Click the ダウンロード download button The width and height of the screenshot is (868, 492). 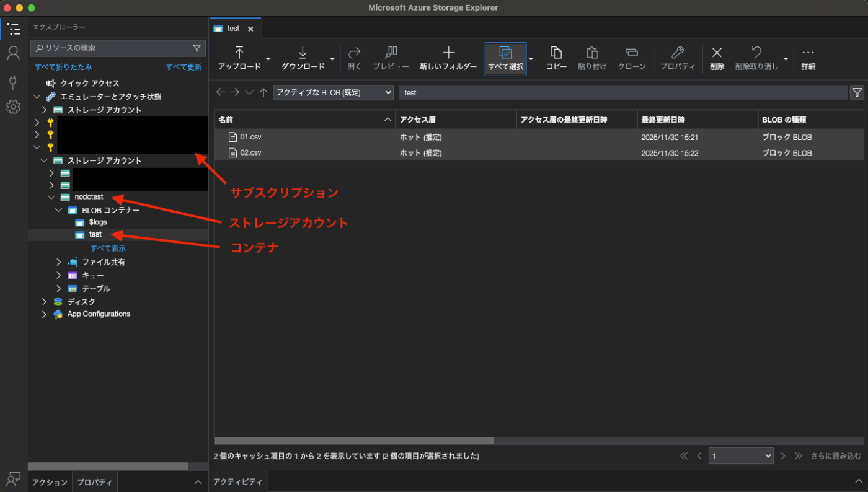(x=303, y=59)
